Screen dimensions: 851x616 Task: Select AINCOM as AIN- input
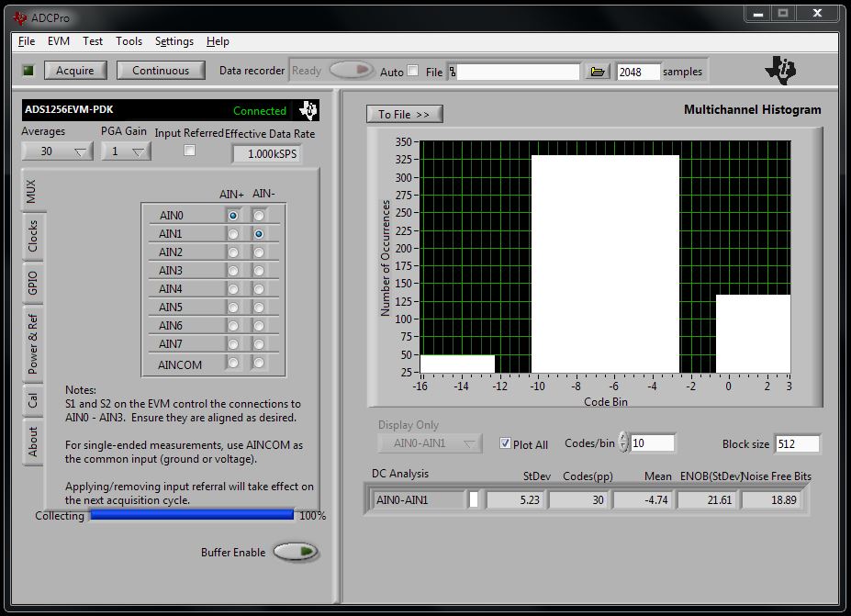pyautogui.click(x=259, y=363)
